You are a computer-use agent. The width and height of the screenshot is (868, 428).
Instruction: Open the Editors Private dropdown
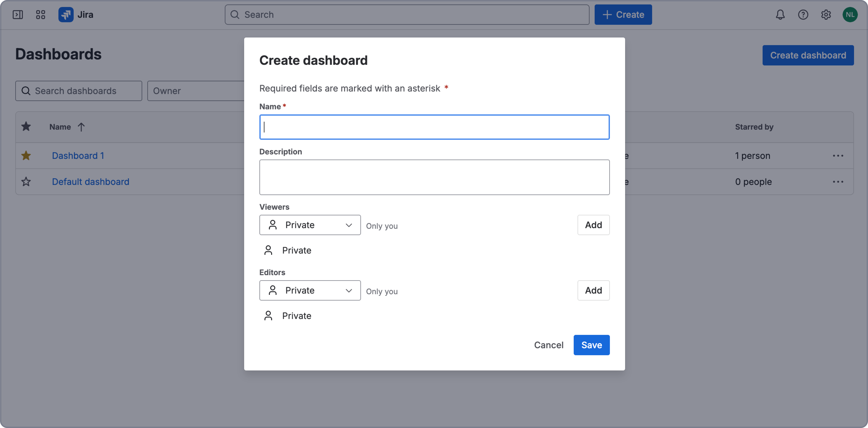[x=310, y=290]
